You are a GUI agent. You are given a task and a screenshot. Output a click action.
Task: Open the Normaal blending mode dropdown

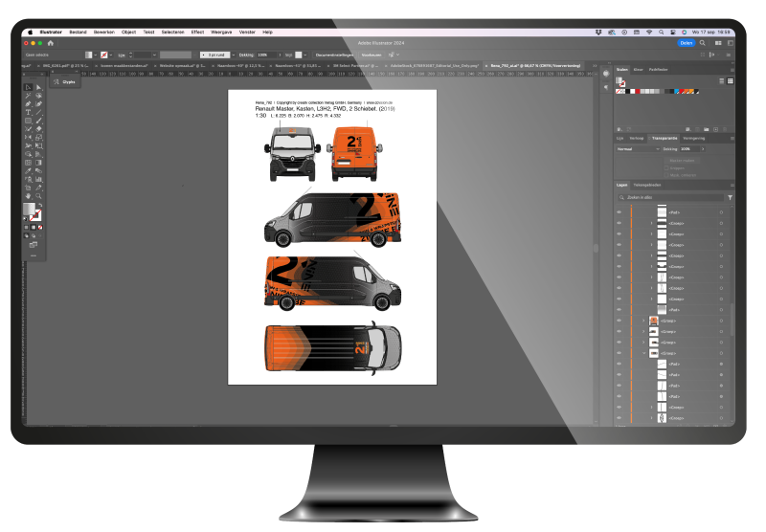coord(638,149)
